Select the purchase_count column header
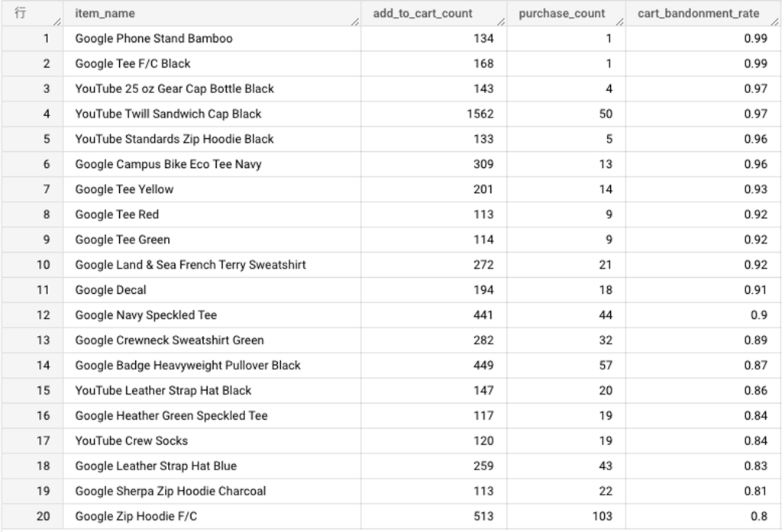Image resolution: width=782 pixels, height=532 pixels. (x=566, y=14)
